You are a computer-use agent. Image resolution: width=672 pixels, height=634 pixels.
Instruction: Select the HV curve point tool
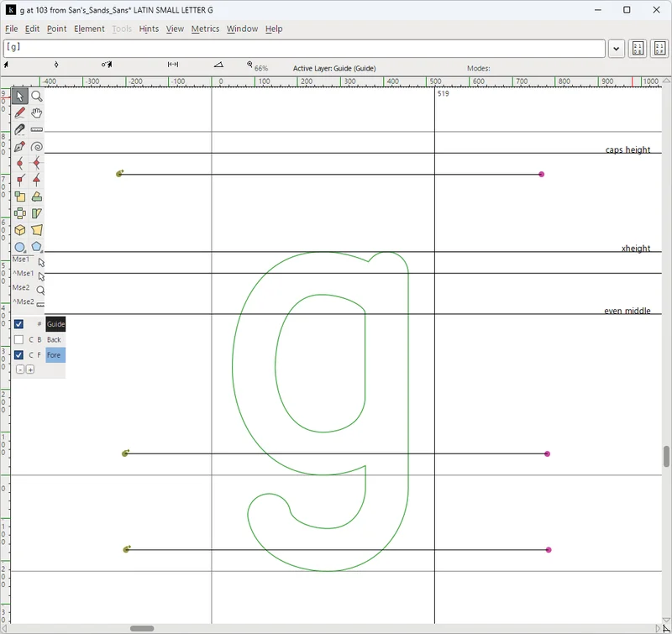click(x=37, y=163)
